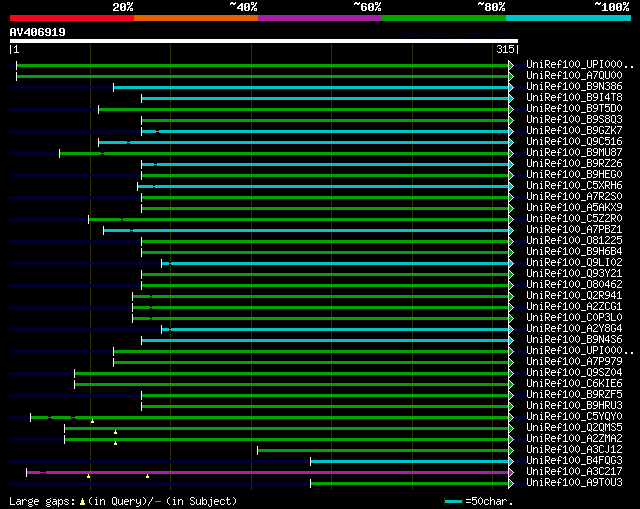Viewport: 640px width, 509px height.
Task: Click the cyan ~100% identity legend segment
Action: click(x=569, y=18)
